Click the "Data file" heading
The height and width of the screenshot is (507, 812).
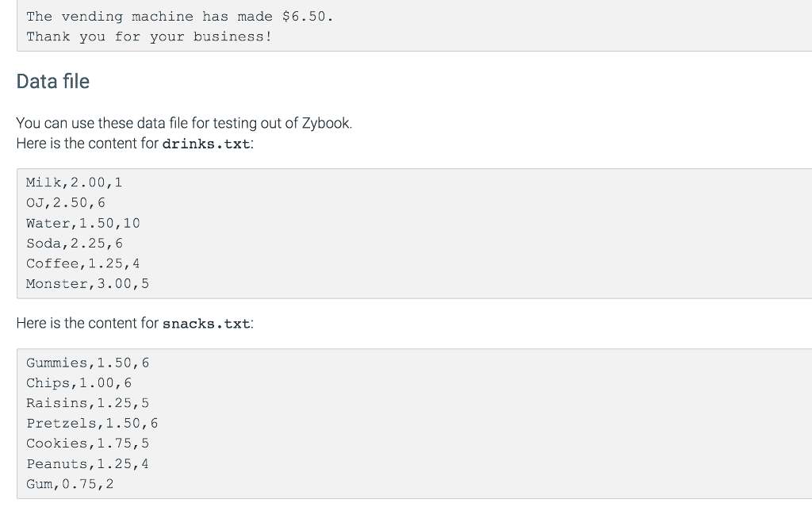tap(53, 82)
